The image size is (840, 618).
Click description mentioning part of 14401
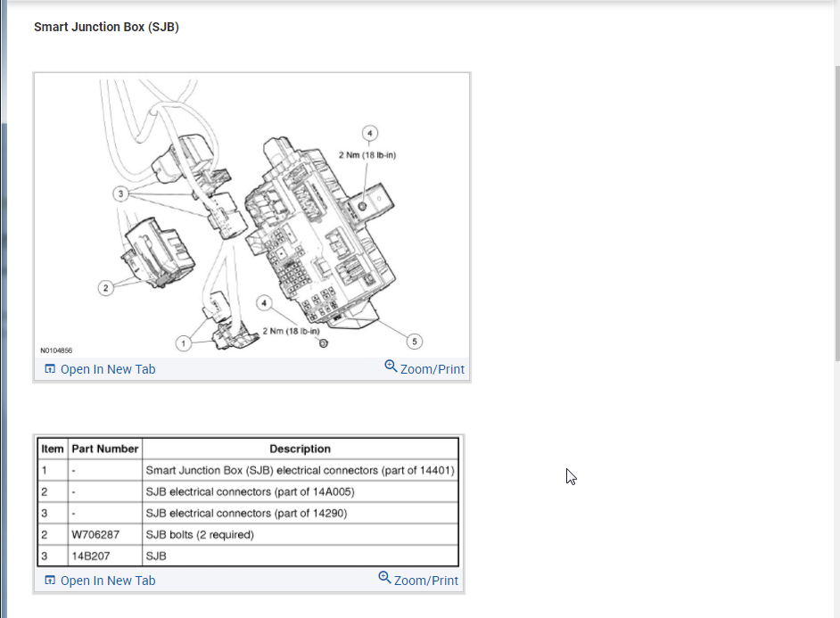[x=300, y=470]
